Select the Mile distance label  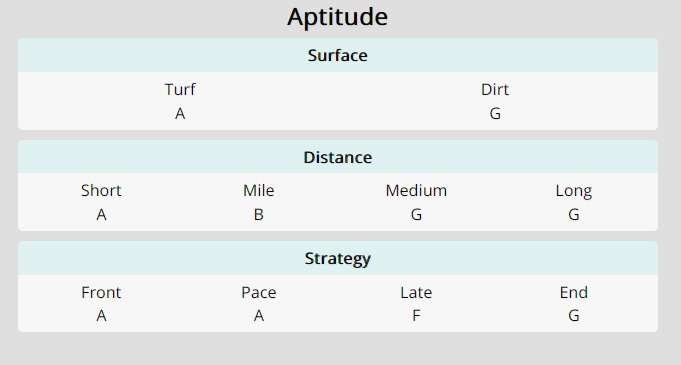click(258, 191)
